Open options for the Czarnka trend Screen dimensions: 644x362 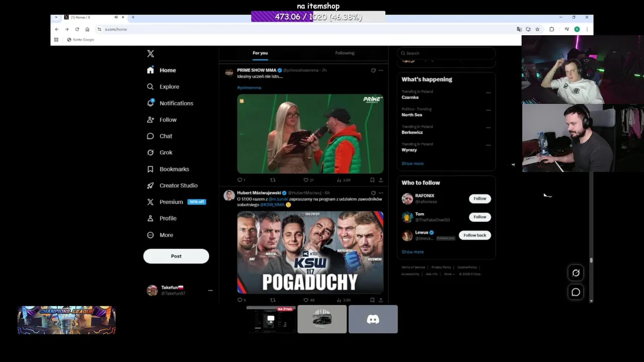tap(488, 93)
